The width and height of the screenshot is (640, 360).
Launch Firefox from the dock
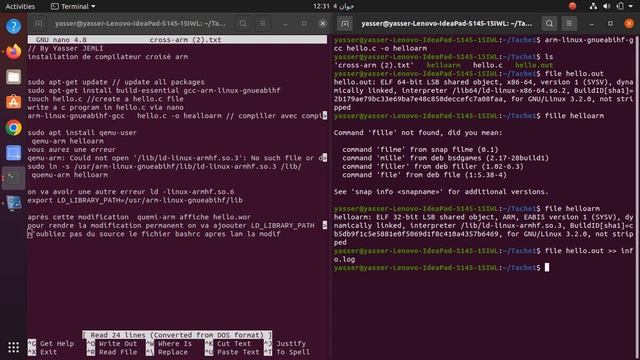coord(13,52)
